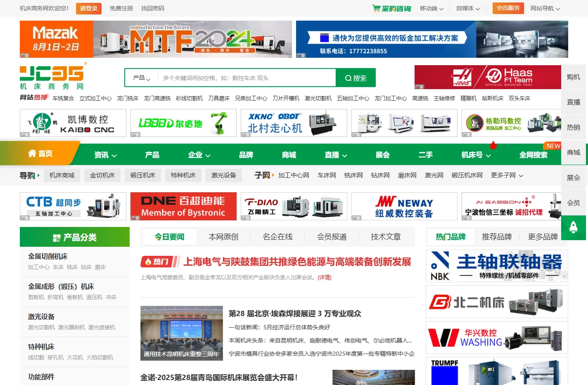This screenshot has height=385, width=588.
Task: Click the 免费注册 link
Action: click(121, 8)
